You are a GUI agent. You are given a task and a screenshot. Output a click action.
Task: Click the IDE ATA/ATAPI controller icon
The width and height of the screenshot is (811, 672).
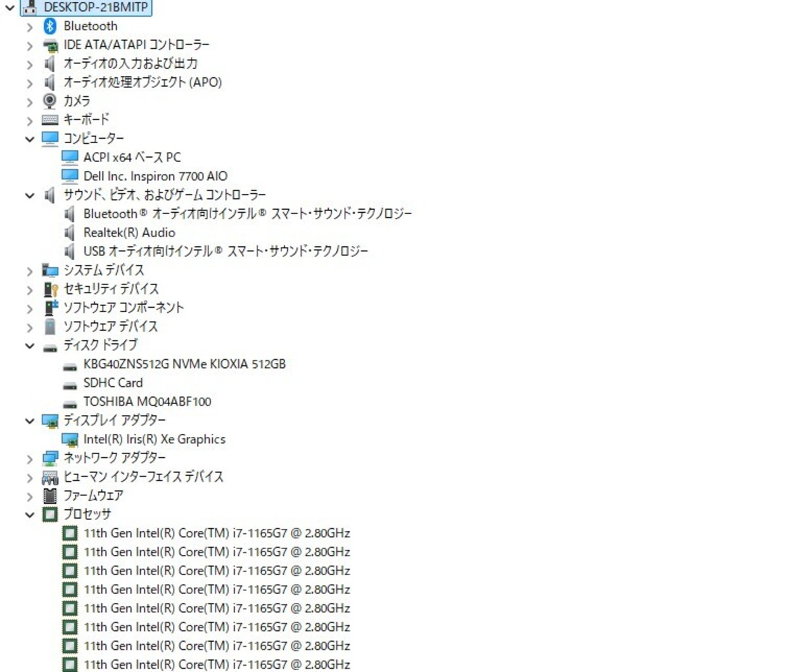50,45
